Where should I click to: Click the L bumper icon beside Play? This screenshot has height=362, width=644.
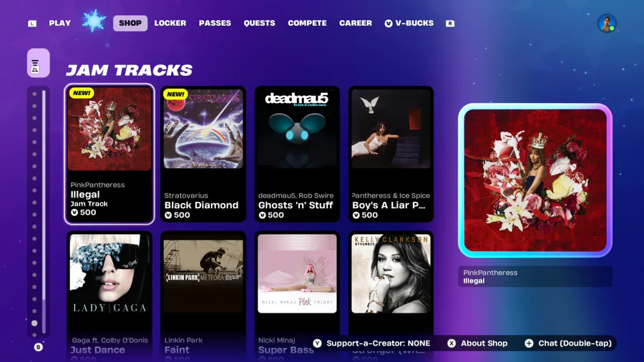point(32,24)
